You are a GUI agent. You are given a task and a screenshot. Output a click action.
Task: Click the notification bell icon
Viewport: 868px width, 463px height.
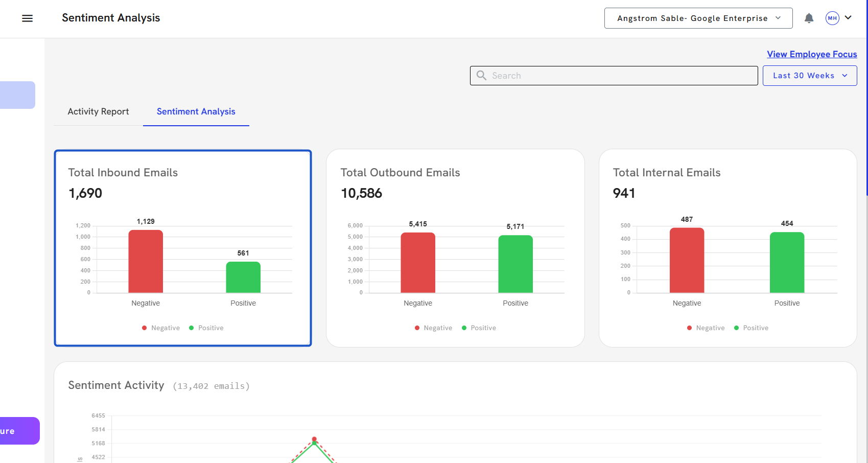809,18
